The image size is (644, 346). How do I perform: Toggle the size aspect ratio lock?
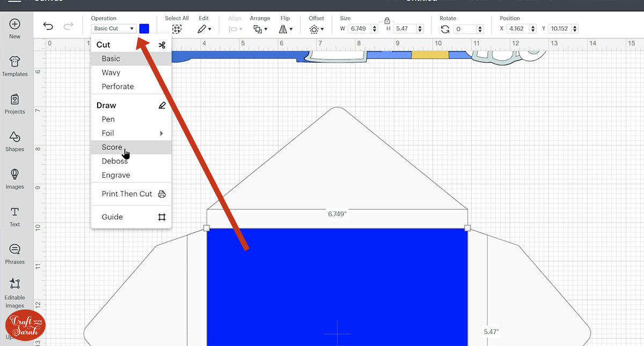(386, 21)
